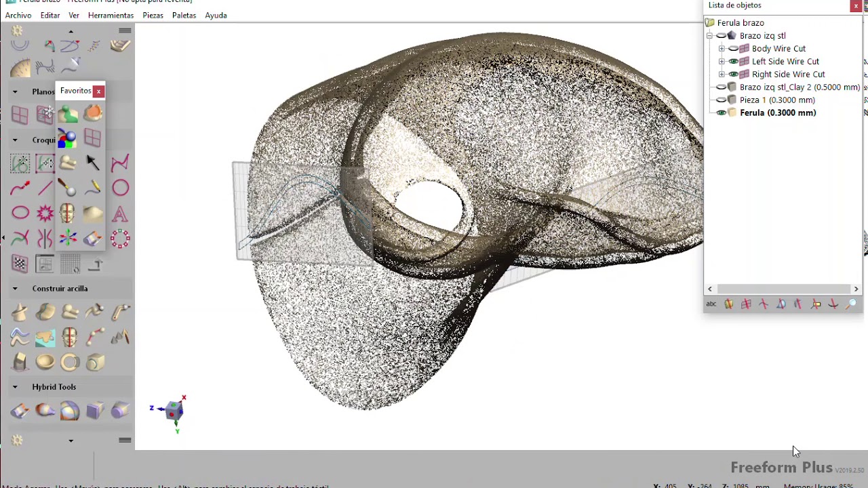
Task: Click the 3D orientation cube in viewport
Action: [174, 410]
